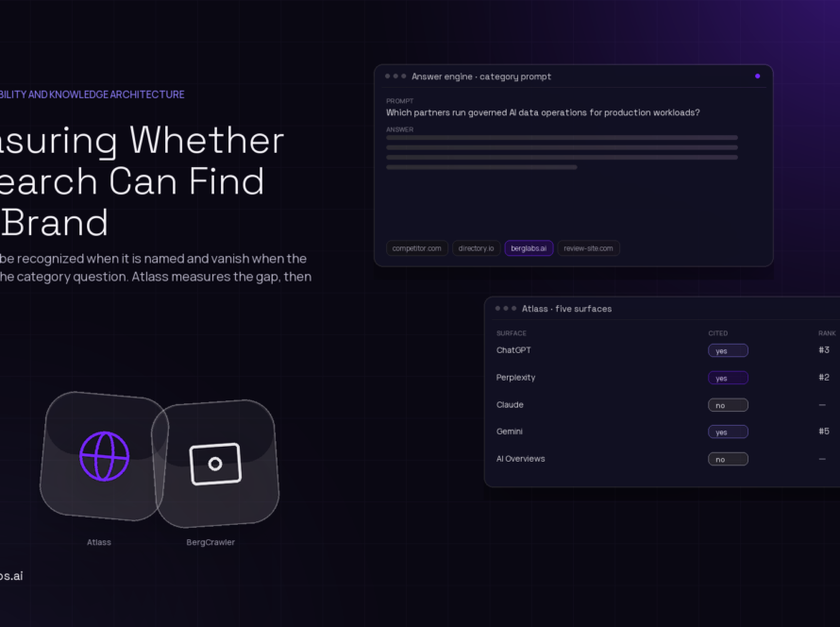Click the 'KNOWLEDGE ARCHITECTURE' purple eyebrow text

[x=117, y=94]
